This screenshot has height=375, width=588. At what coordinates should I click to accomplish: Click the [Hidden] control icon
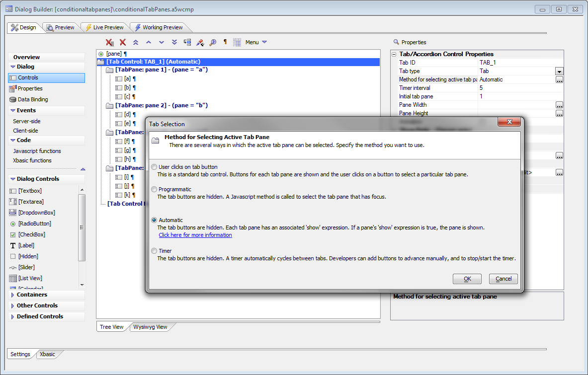coord(13,256)
